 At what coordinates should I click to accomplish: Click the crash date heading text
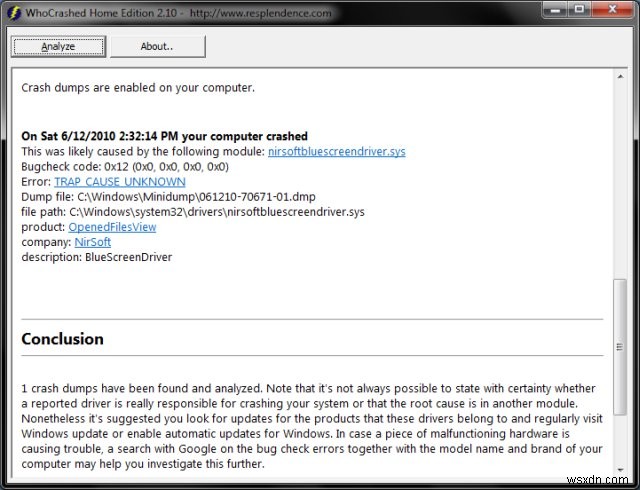click(x=164, y=136)
